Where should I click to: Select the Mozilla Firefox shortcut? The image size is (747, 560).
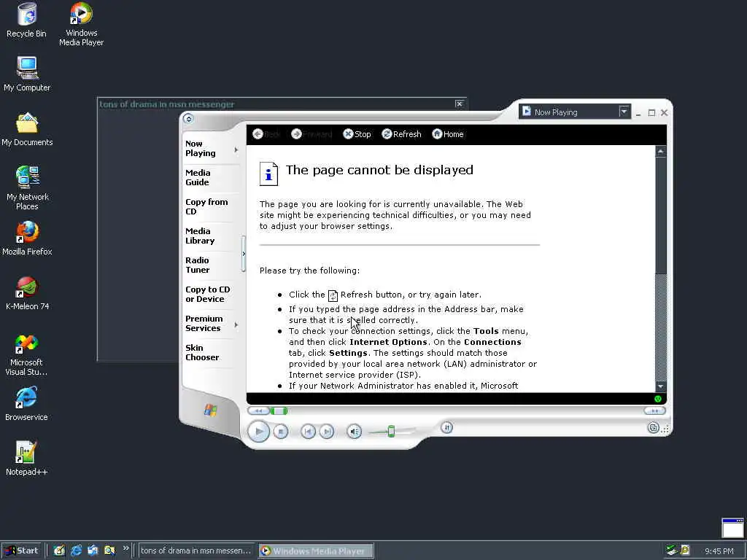tap(27, 238)
